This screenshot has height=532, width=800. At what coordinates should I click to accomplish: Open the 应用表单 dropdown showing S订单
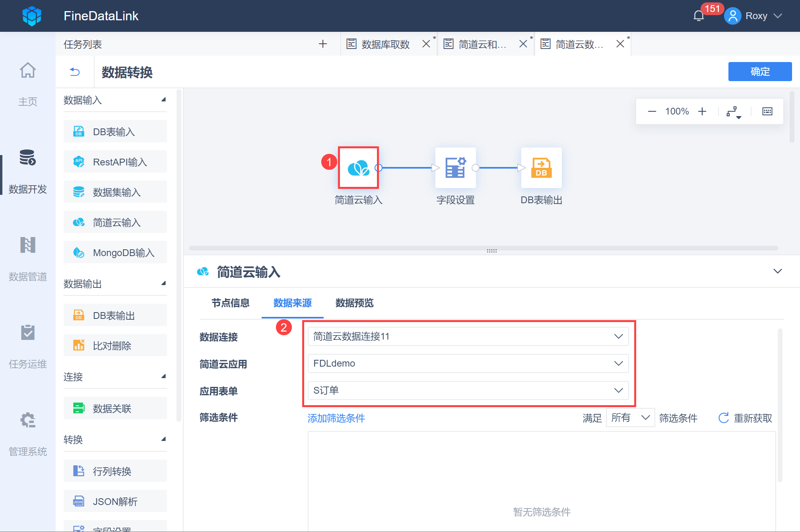(468, 390)
